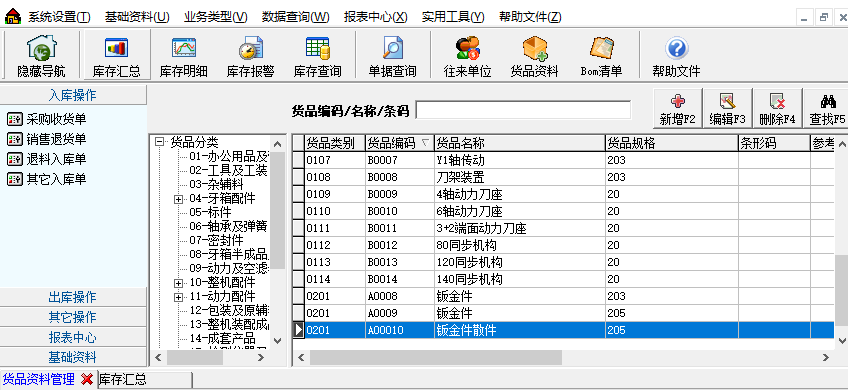
Task: Open 货品资料 box icon
Action: 534,56
